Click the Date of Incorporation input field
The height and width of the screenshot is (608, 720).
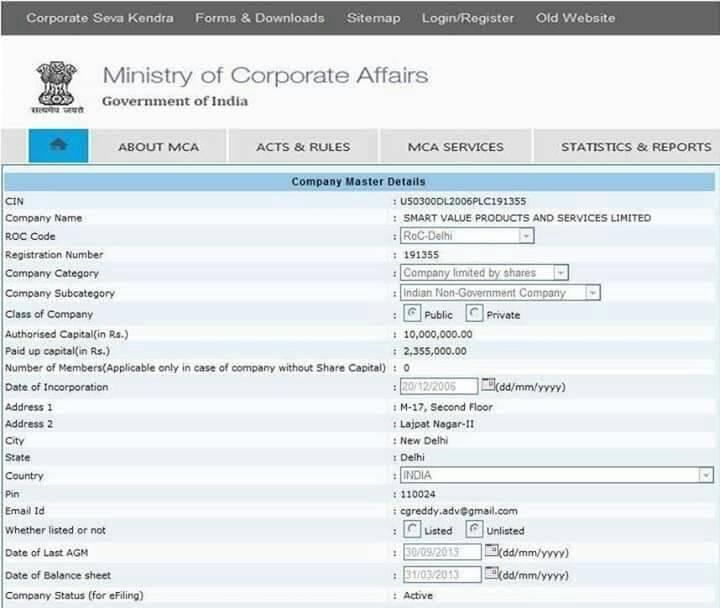click(x=439, y=386)
